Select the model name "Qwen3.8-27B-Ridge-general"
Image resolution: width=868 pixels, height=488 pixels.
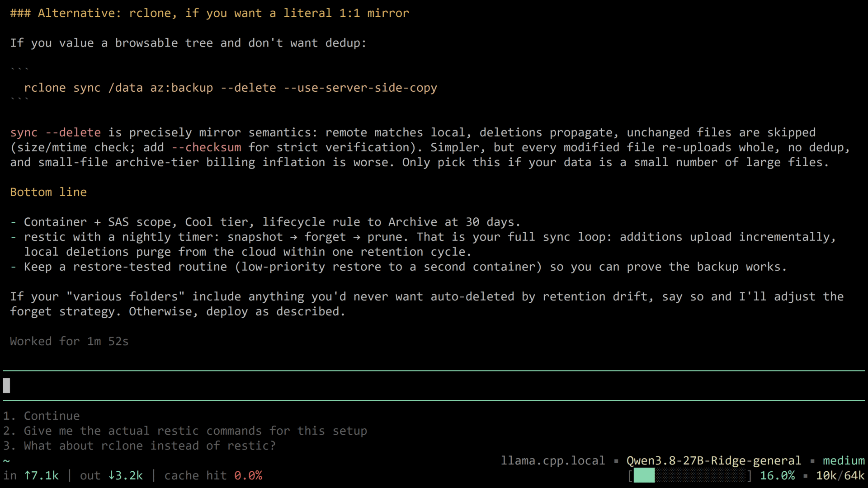713,460
